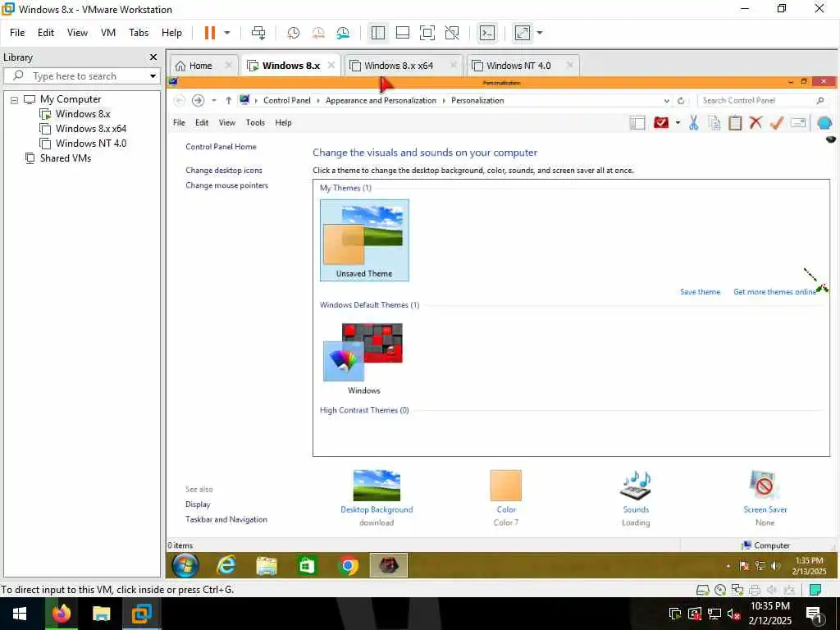Open guest Tools menu
Viewport: 840px width, 630px height.
(255, 123)
